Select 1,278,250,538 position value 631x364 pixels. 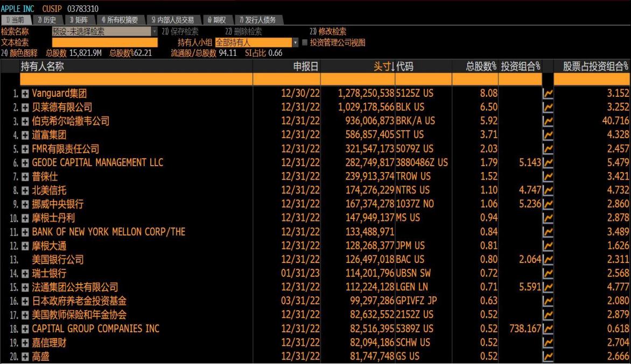[366, 94]
